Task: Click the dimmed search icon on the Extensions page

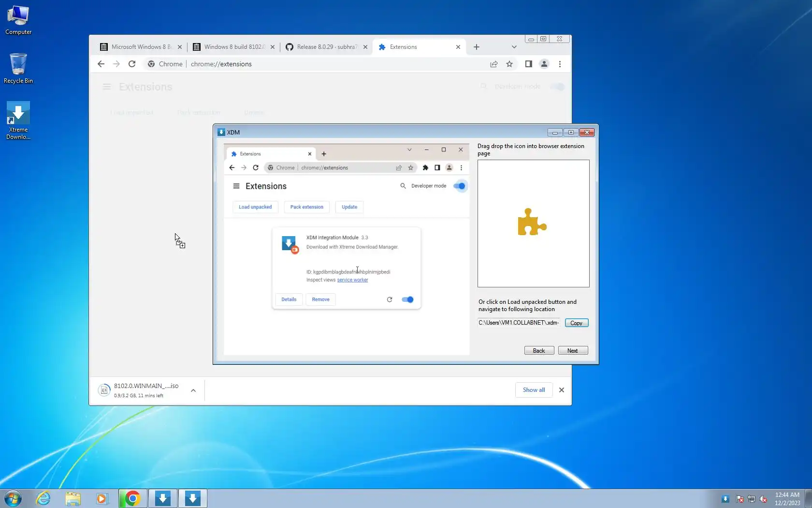Action: 483,86
